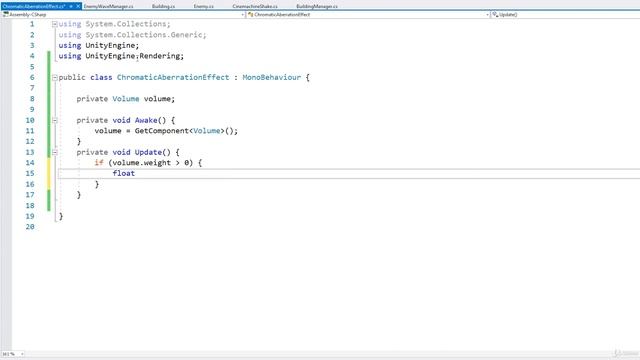
Task: Click the ChromaticAberrationEffect class name on line 6
Action: pyautogui.click(x=173, y=78)
